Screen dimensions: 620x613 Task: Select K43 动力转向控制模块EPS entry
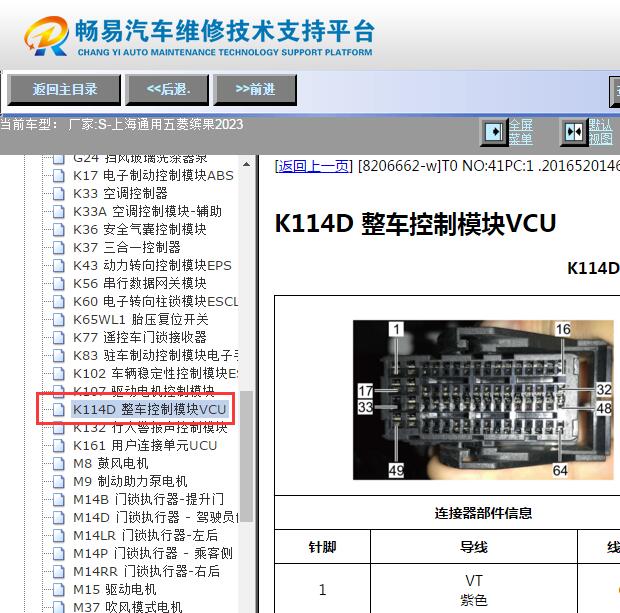(x=152, y=265)
